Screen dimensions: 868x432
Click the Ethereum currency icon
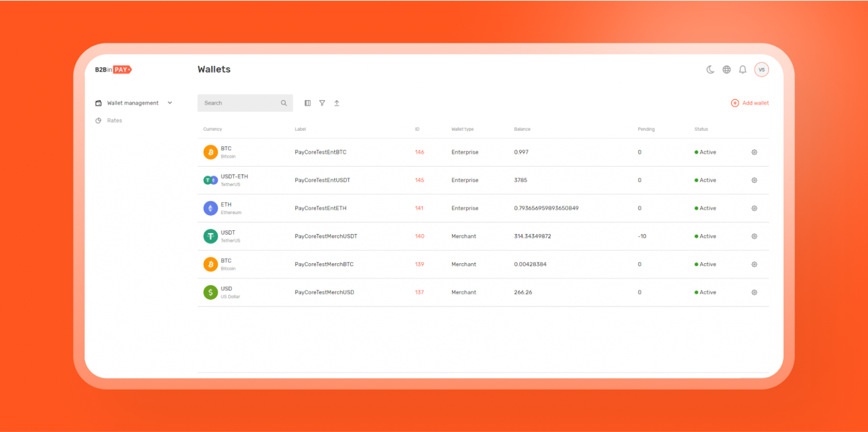[x=211, y=208]
